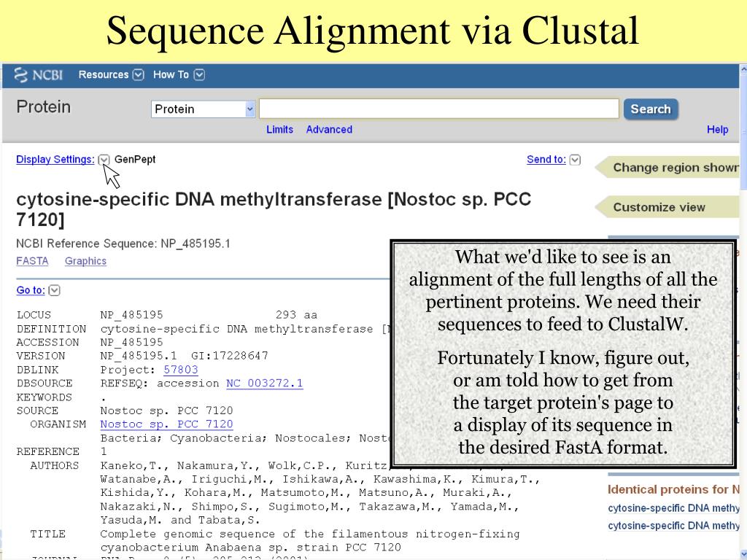Open Project 57803 link
This screenshot has width=747, height=560.
coord(181,370)
